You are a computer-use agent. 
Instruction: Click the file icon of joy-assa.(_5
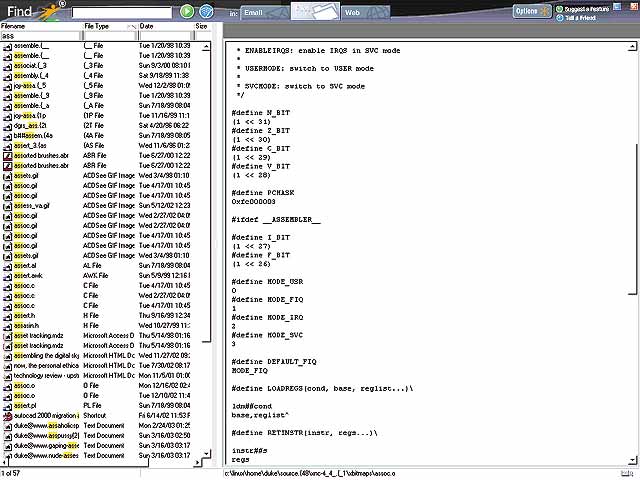coord(7,86)
